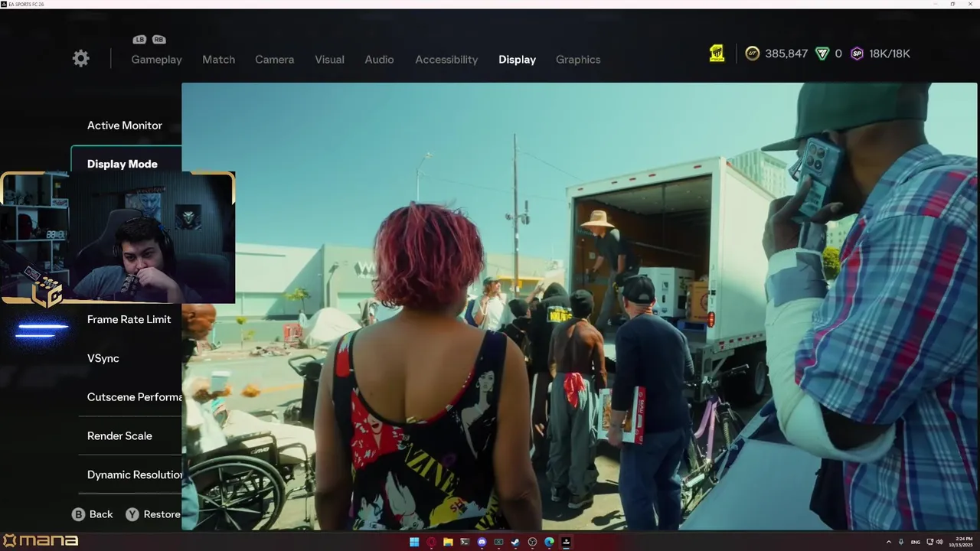Select the Active Monitor setting
Screen dimensions: 980x551
point(126,126)
